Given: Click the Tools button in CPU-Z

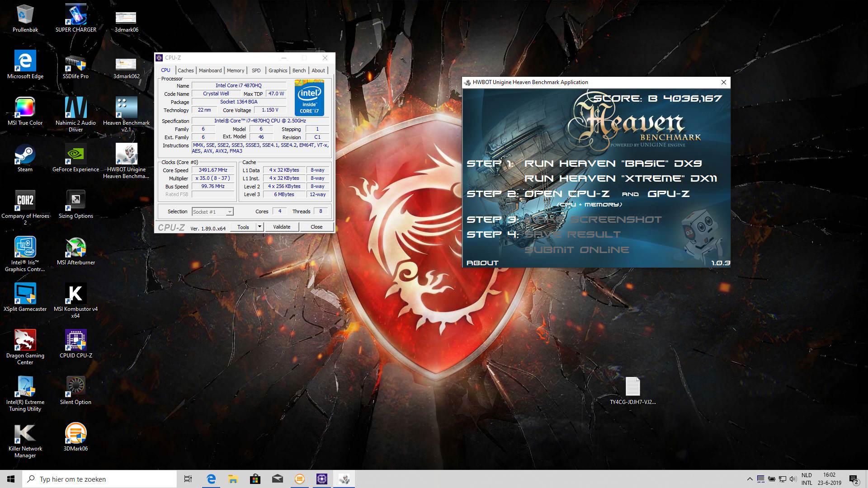Looking at the screenshot, I should point(243,227).
